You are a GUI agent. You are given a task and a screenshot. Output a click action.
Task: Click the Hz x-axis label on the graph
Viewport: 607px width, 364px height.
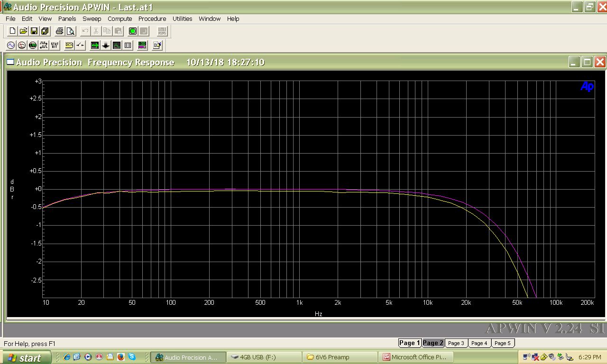pos(319,314)
